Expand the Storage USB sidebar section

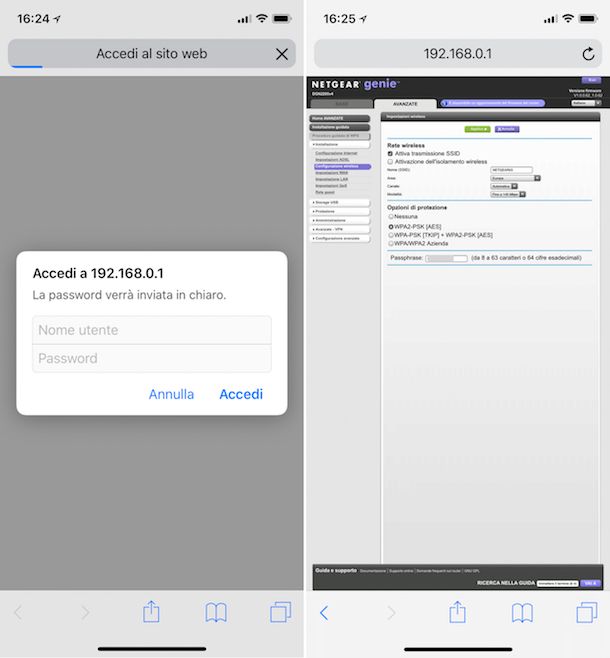(x=340, y=203)
